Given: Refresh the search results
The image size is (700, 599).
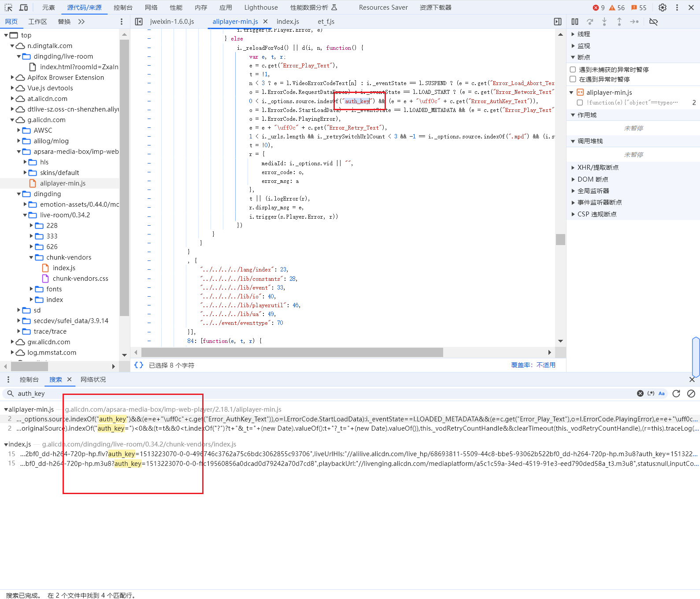Looking at the screenshot, I should coord(676,394).
